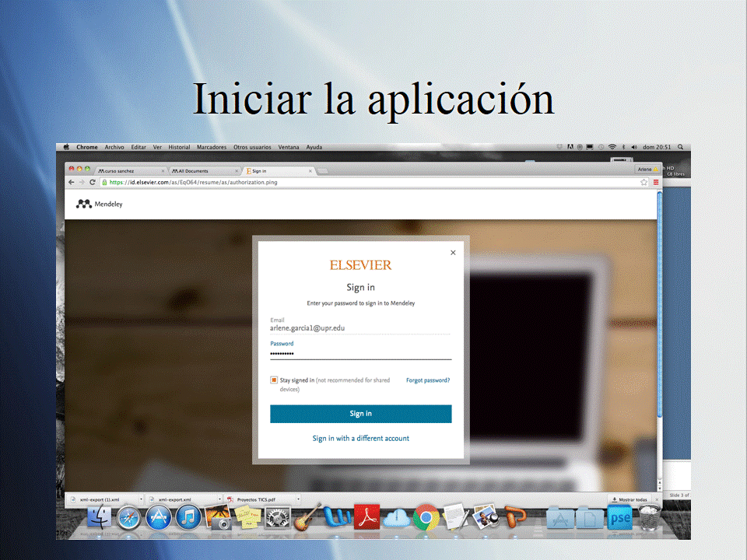
Task: Open PowerPoint from the dock
Action: click(515, 518)
